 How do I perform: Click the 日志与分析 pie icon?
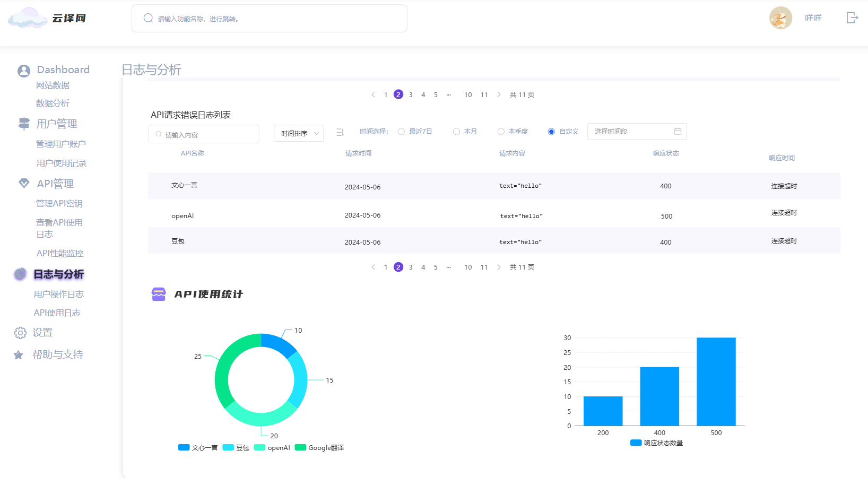20,274
